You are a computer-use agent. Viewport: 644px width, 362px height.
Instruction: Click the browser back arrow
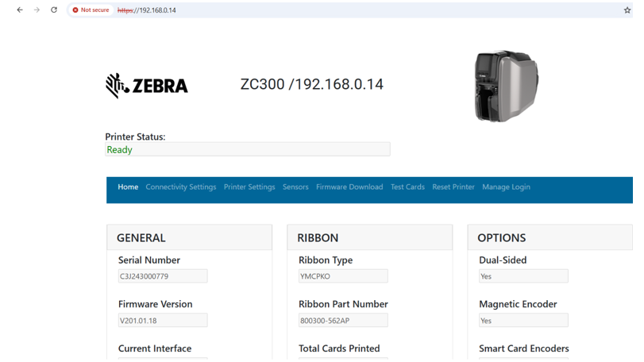click(20, 10)
